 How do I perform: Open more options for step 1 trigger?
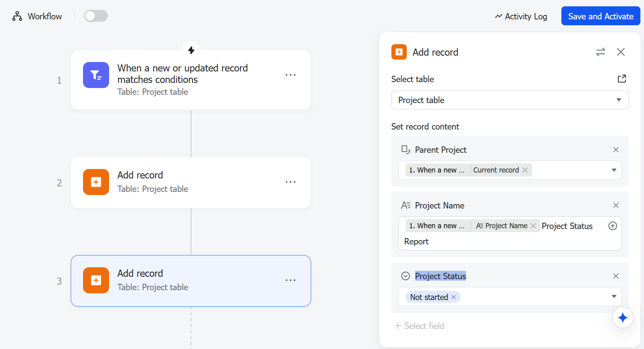point(291,75)
